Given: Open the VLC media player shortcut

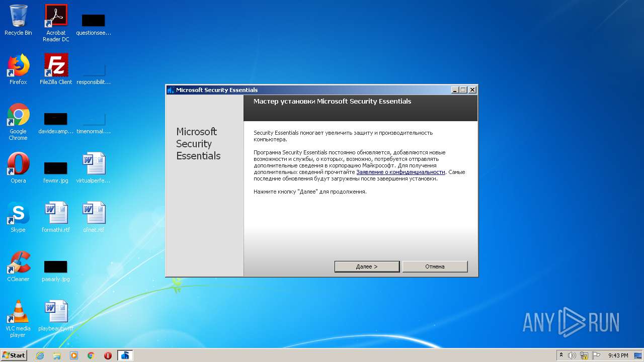Looking at the screenshot, I should [18, 319].
